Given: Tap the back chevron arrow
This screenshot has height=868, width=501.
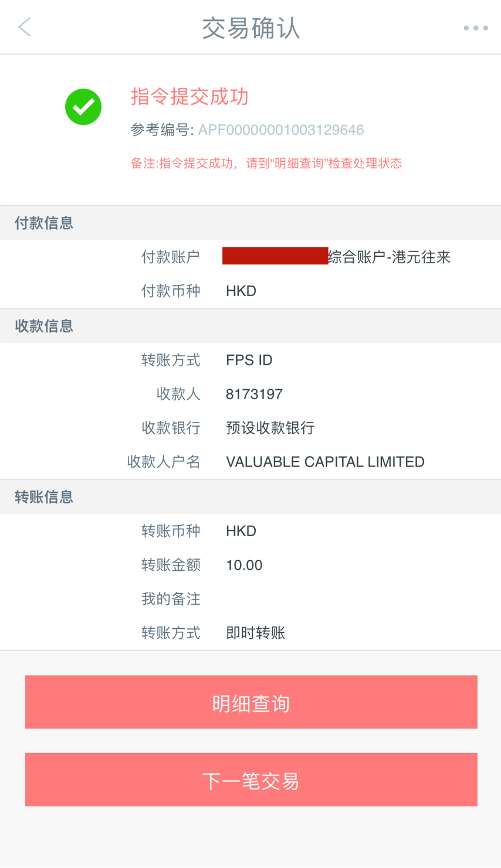Looking at the screenshot, I should coord(23,27).
